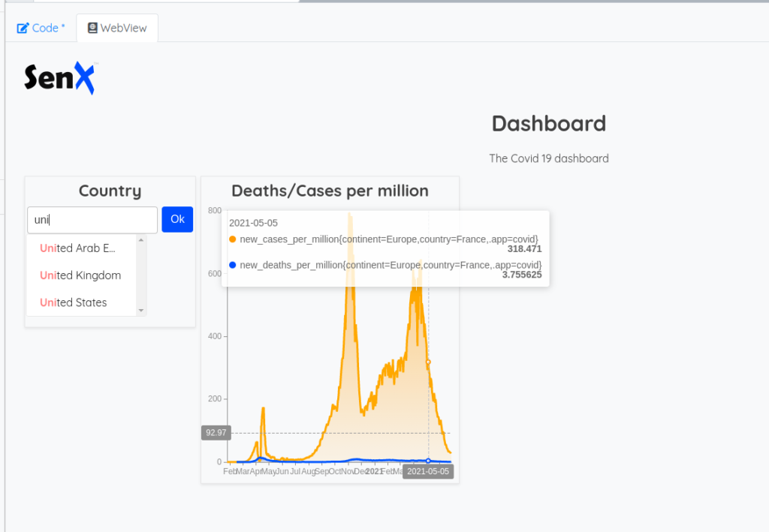Click the 2021-05-05 x-axis pointer label
Image resolution: width=769 pixels, height=532 pixels.
coord(428,471)
